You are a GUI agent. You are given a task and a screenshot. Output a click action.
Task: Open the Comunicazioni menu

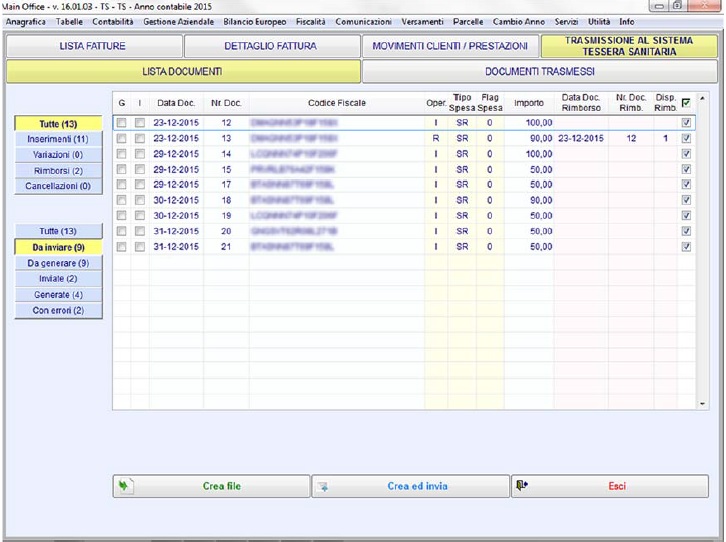pos(363,22)
